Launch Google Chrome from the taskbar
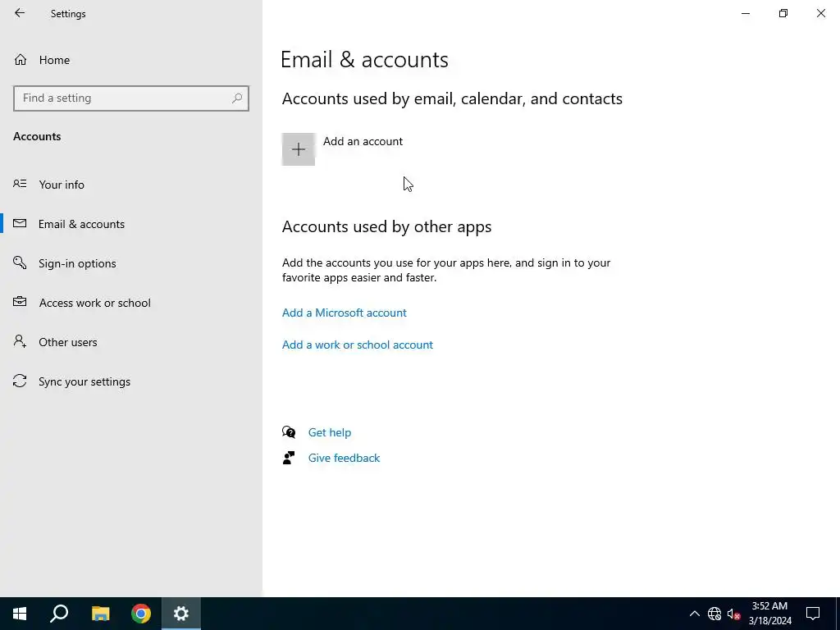This screenshot has width=840, height=630. point(141,614)
